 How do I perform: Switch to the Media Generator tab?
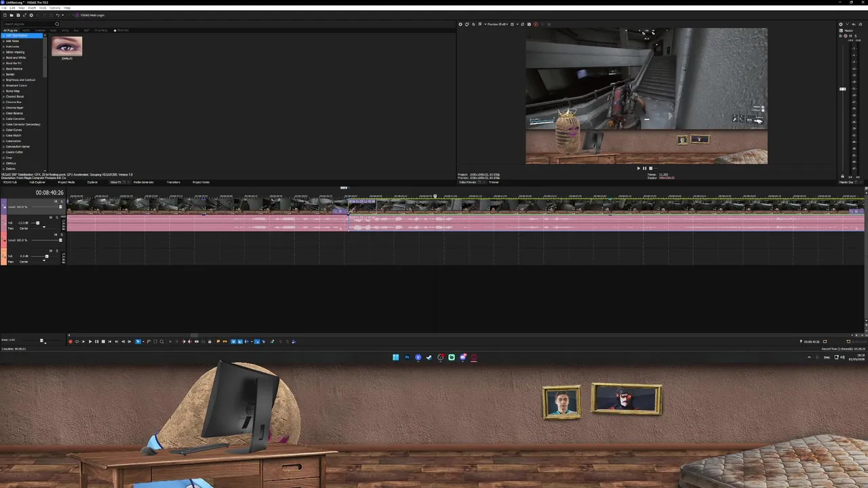coord(144,182)
